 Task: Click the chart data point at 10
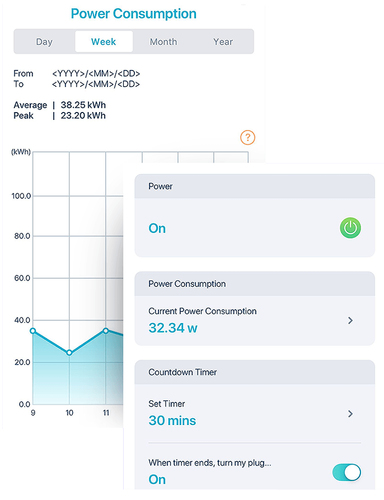click(69, 352)
